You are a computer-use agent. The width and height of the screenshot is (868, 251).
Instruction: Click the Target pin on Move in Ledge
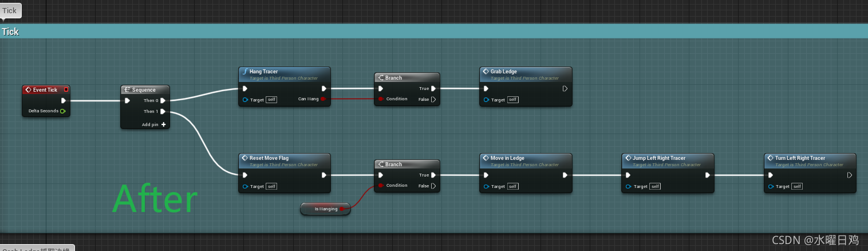486,186
